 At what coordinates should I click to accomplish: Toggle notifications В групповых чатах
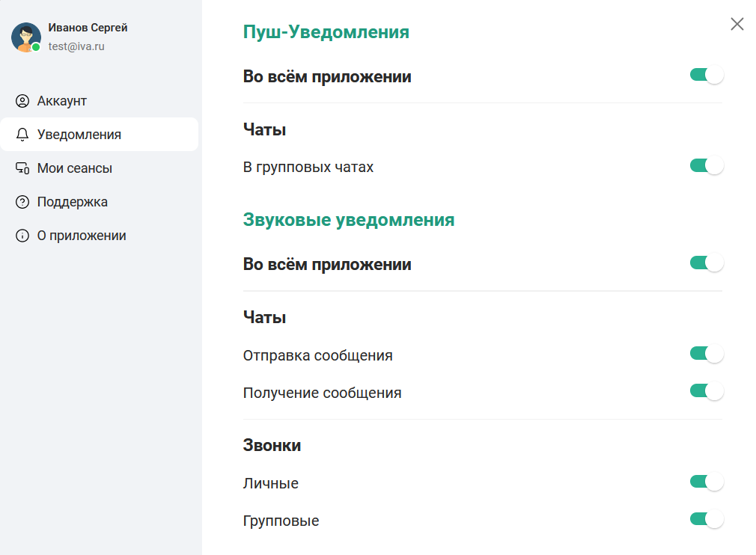coord(706,165)
